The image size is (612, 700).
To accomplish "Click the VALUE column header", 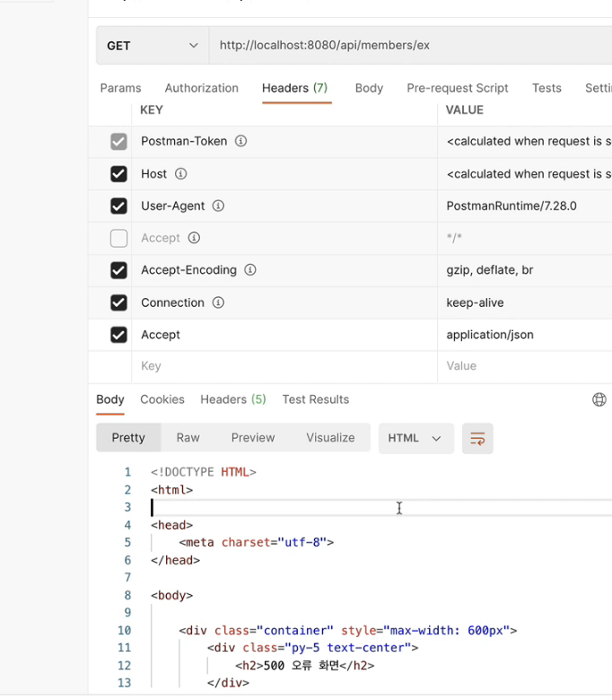I will [464, 109].
